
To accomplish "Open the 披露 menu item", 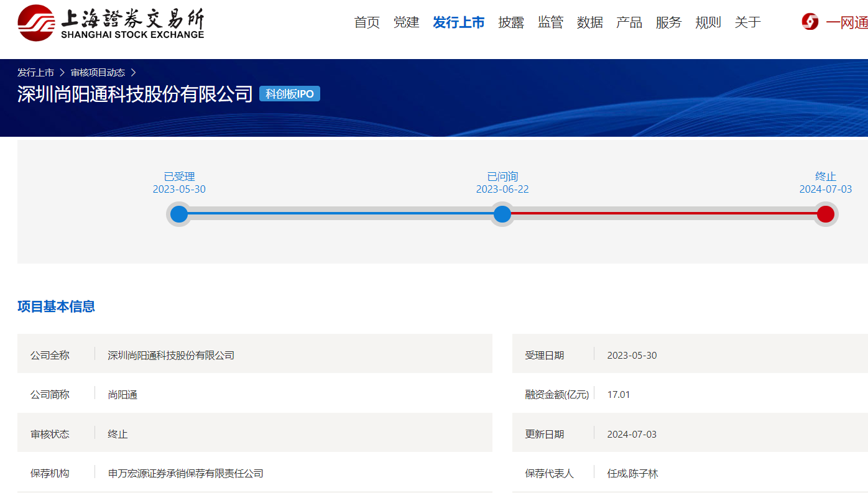I will click(511, 22).
